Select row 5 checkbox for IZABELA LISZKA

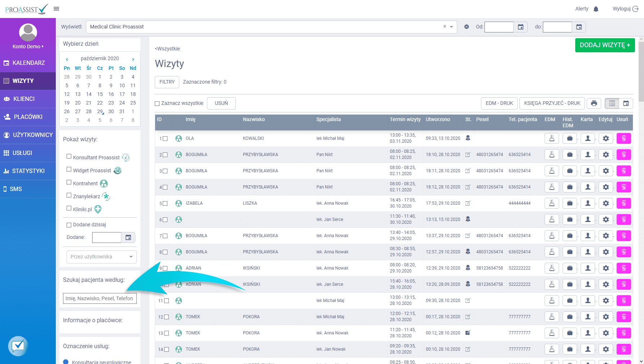point(165,204)
